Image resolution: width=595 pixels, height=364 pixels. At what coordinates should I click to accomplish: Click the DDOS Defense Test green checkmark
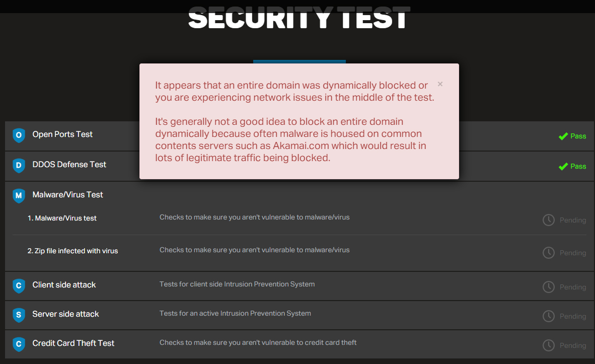pyautogui.click(x=563, y=167)
